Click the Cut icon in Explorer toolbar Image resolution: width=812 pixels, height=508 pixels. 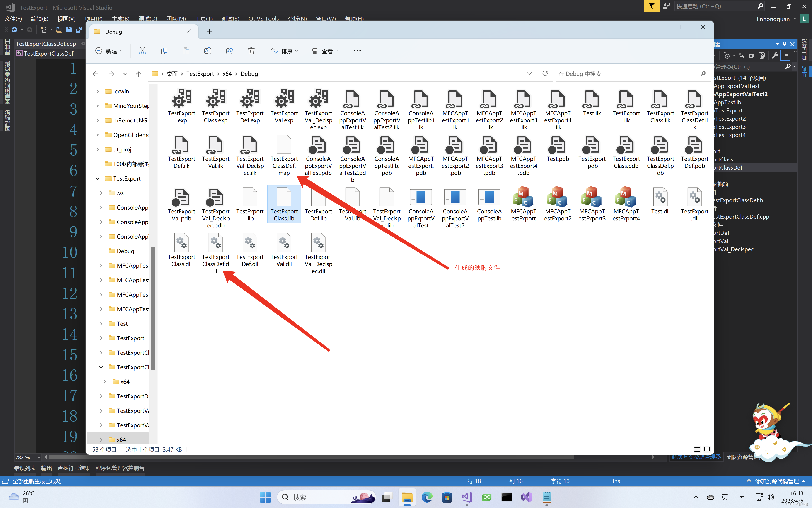point(142,51)
